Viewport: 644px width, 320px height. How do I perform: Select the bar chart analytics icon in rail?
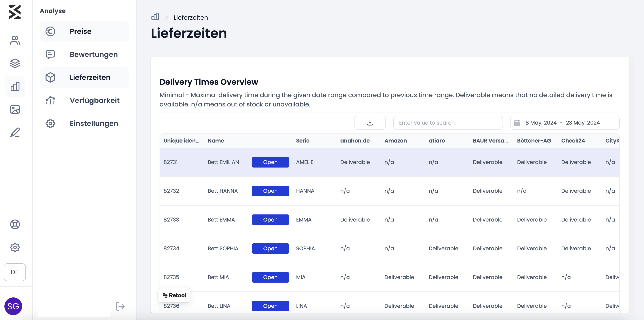pyautogui.click(x=15, y=86)
